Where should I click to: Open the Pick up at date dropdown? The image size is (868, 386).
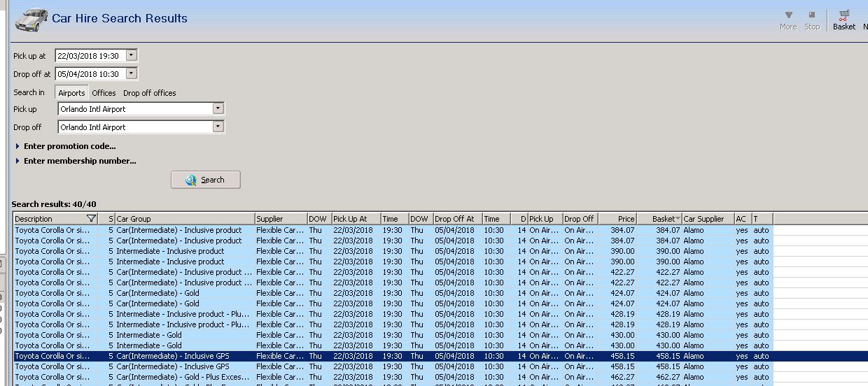[x=132, y=55]
